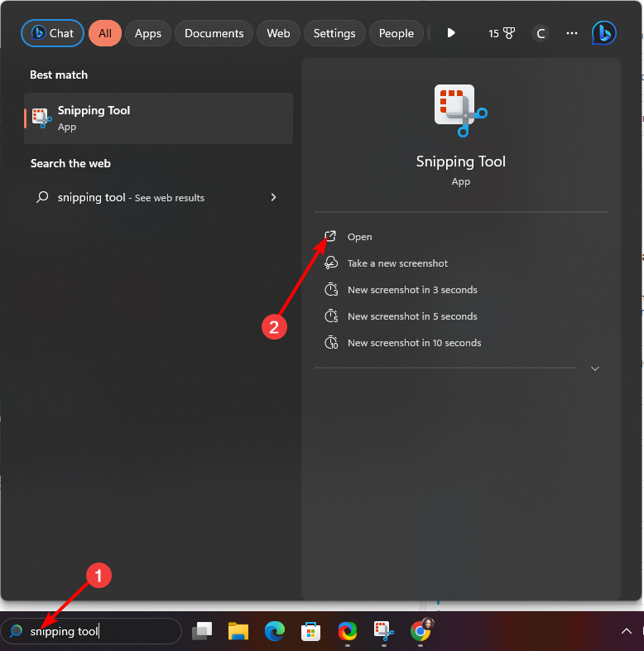The height and width of the screenshot is (651, 644).
Task: Click the taskbar search box
Action: pos(91,631)
